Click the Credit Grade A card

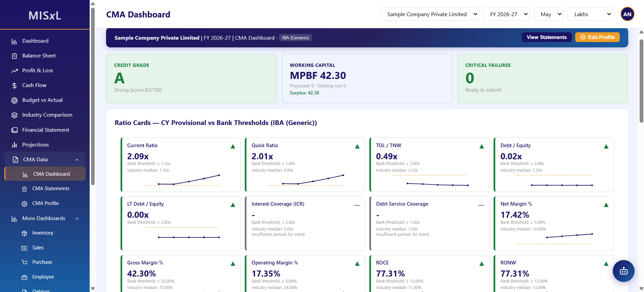(191, 79)
